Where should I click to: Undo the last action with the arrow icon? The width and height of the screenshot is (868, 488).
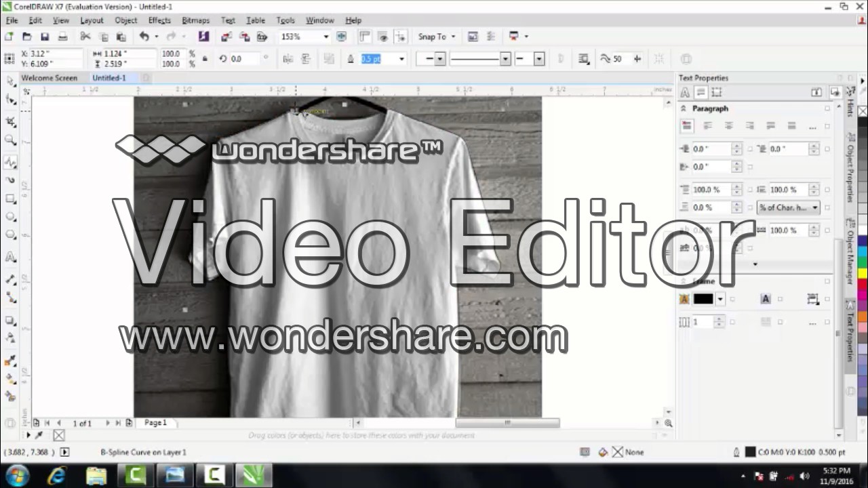(144, 37)
